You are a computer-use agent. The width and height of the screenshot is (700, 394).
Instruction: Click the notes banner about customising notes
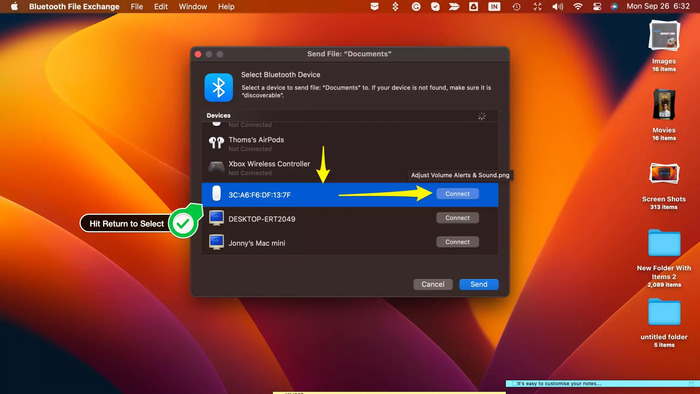[602, 383]
